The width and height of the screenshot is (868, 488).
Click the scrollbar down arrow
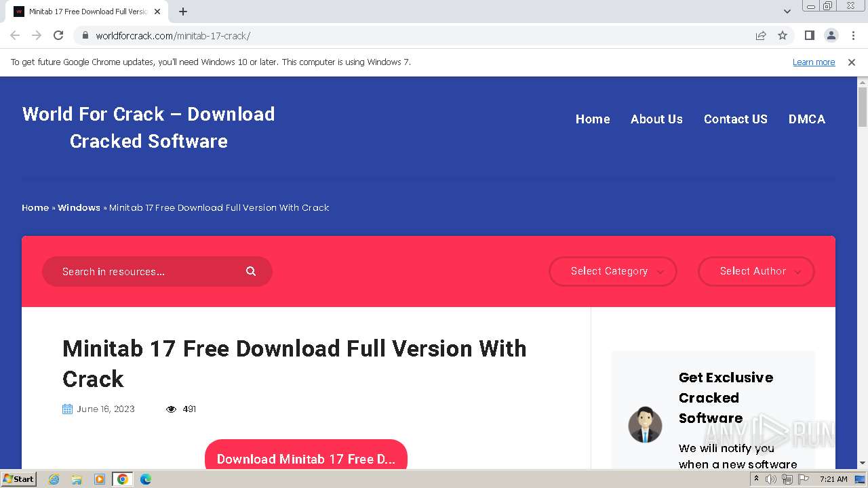pos(863,463)
